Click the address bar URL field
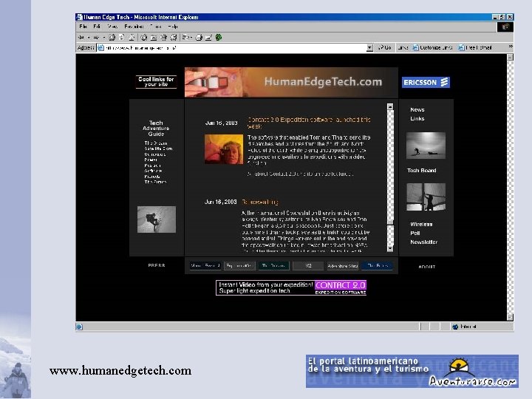532x399 pixels. coord(236,48)
